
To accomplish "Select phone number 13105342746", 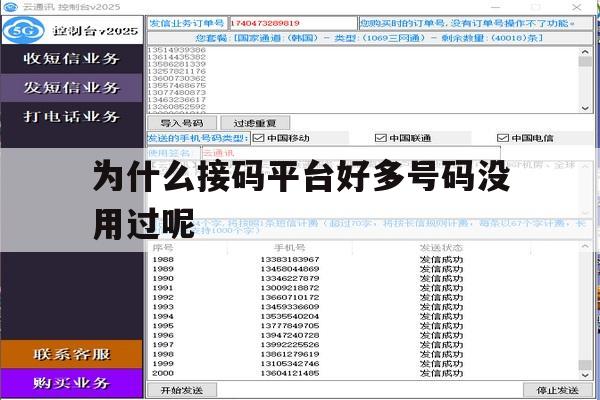I will pyautogui.click(x=290, y=364).
